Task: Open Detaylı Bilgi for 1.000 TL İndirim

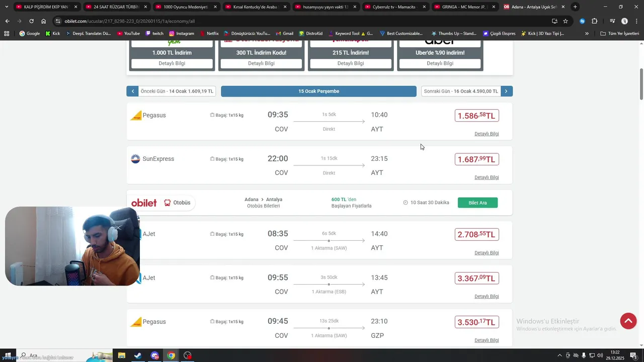Action: 172,63
